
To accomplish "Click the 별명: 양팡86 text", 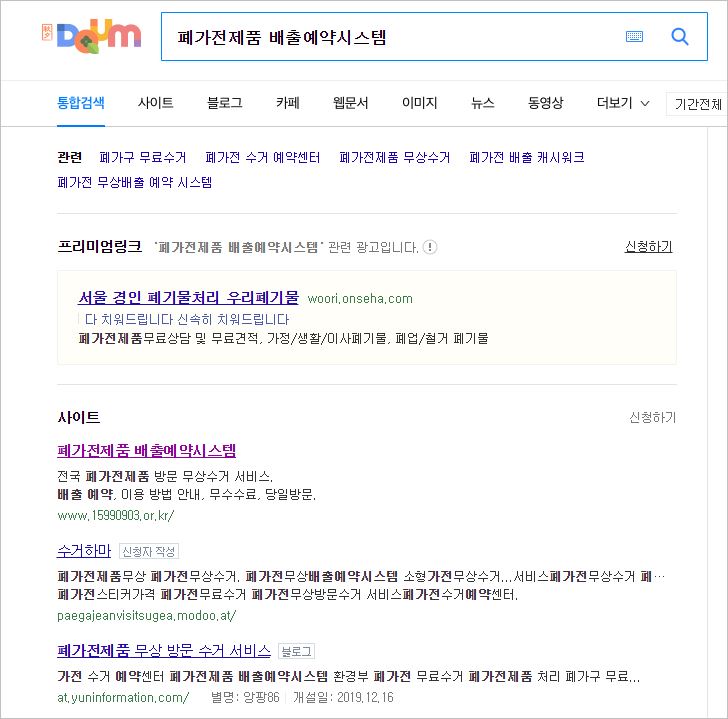I will coord(245,698).
